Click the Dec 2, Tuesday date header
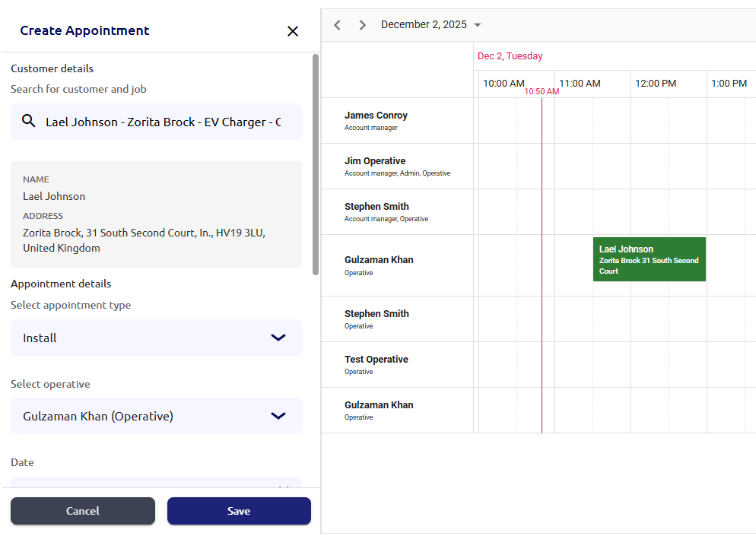Screen dimensions: 756x536 [510, 56]
